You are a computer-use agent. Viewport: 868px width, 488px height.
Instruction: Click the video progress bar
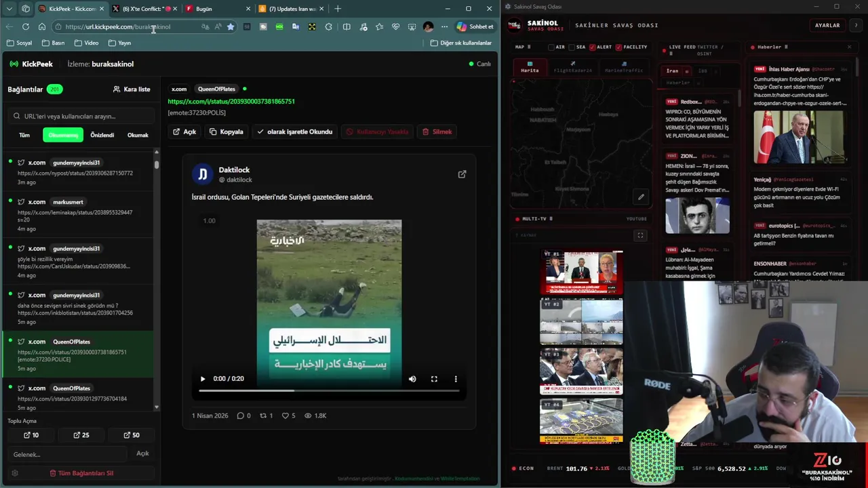point(329,391)
